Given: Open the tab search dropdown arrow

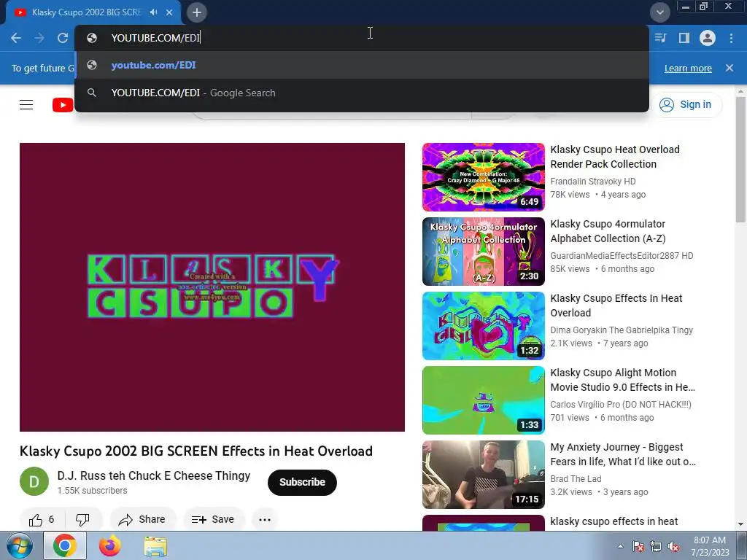Looking at the screenshot, I should click(659, 12).
